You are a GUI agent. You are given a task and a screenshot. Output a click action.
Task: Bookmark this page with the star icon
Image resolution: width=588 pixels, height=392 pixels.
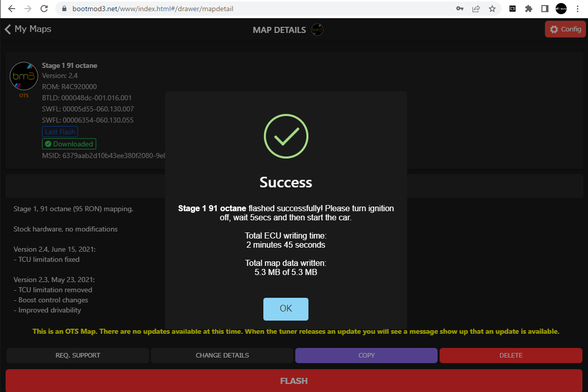click(492, 9)
